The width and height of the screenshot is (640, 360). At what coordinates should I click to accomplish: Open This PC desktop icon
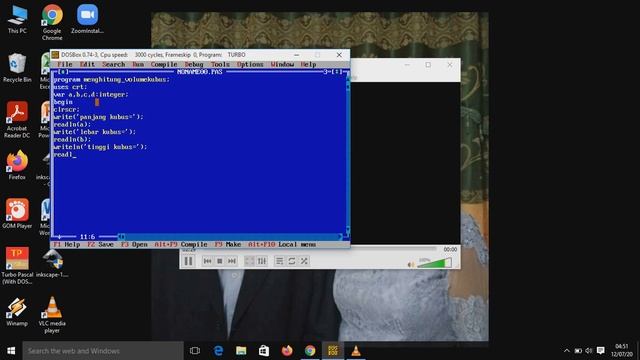(x=17, y=19)
